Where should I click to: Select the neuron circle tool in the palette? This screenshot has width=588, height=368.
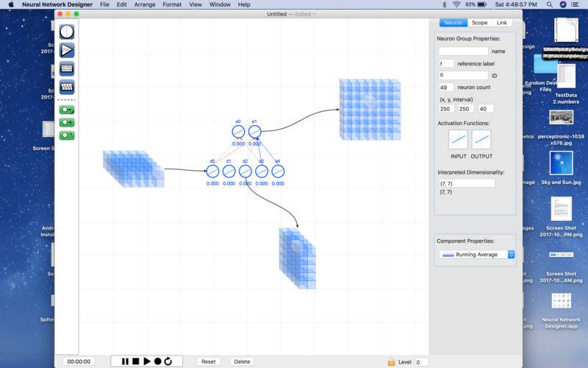pyautogui.click(x=67, y=32)
